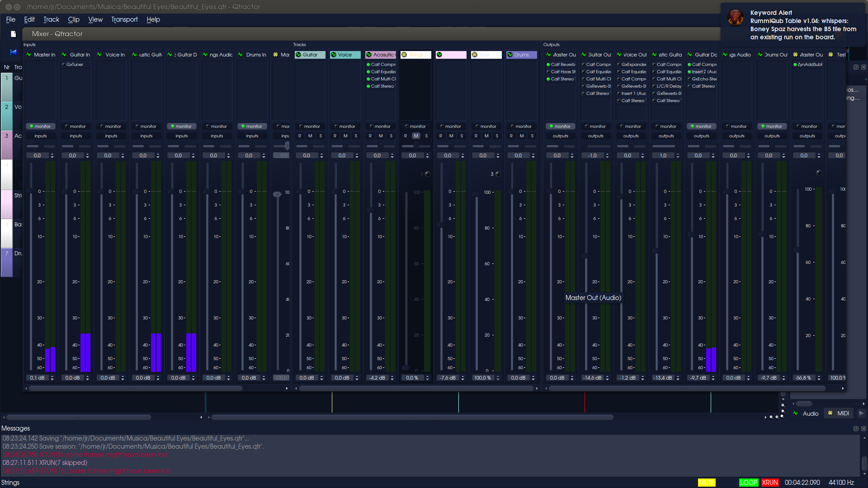Click the inputs button on Voice In strip
868x488 pixels.
coord(111,136)
